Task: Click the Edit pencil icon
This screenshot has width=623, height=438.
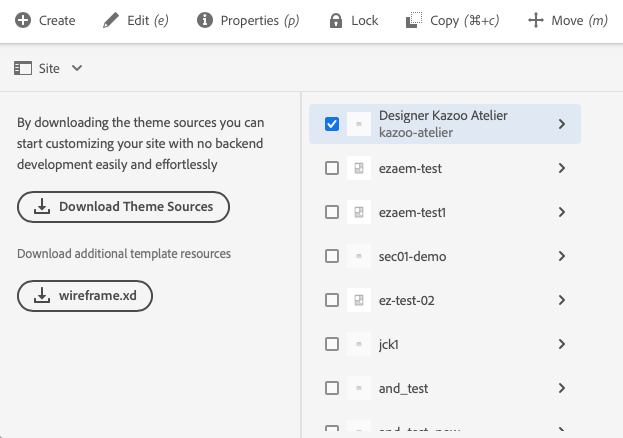Action: [x=111, y=20]
